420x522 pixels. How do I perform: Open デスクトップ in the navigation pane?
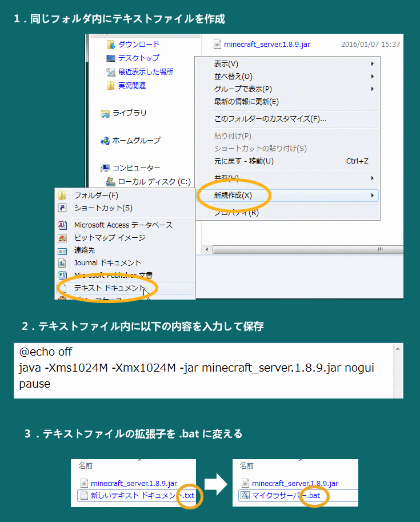point(139,58)
